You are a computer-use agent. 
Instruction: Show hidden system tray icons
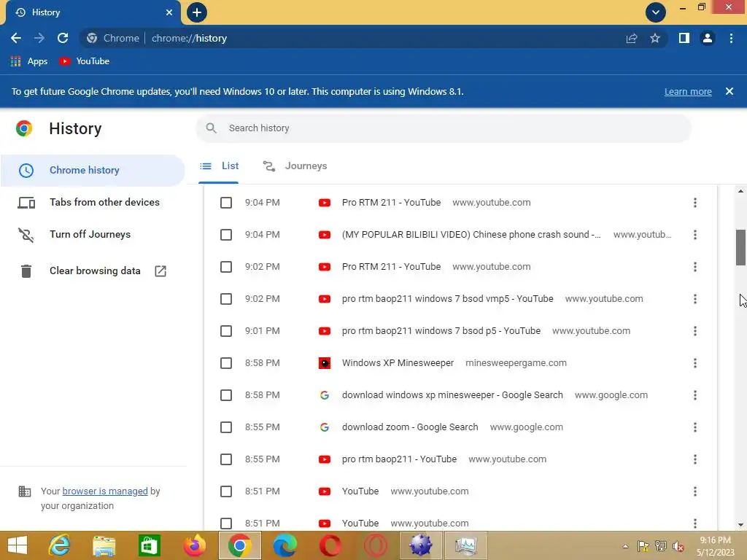(625, 546)
